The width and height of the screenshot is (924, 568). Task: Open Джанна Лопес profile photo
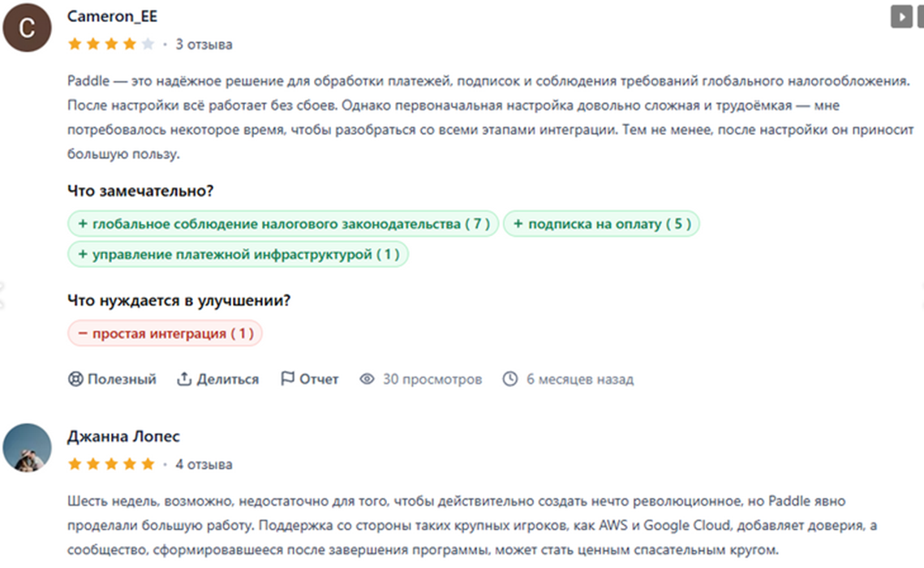[x=28, y=448]
